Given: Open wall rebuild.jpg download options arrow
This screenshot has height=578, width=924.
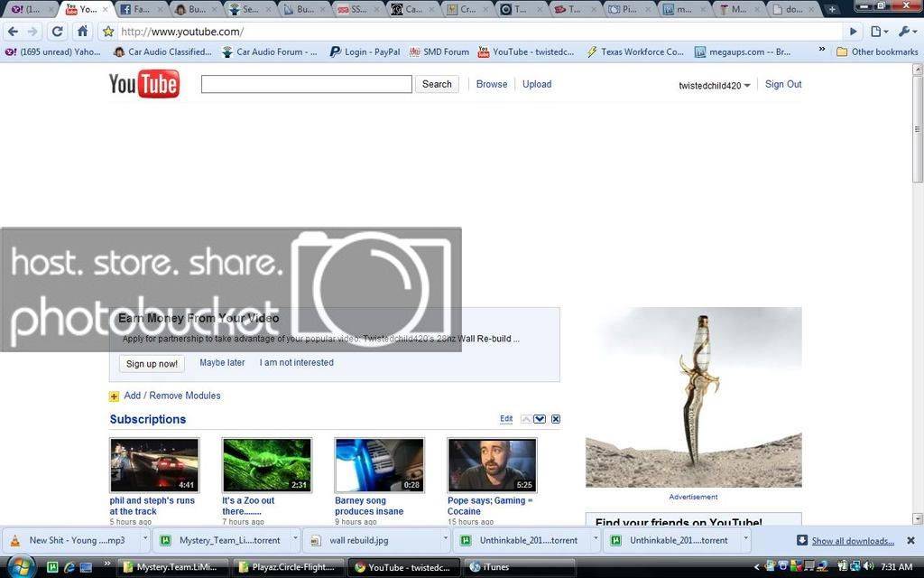Looking at the screenshot, I should [446, 538].
